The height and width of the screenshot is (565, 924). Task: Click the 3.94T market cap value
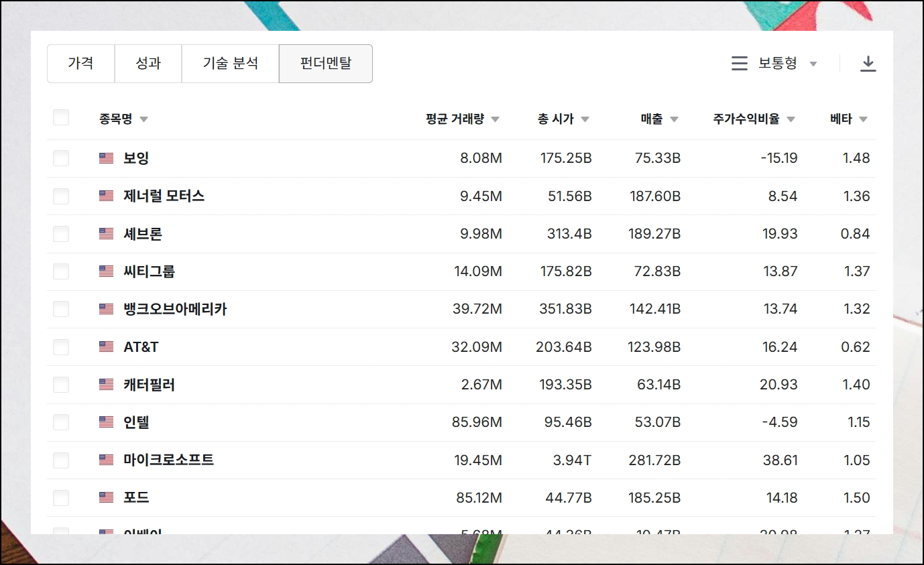[x=573, y=460]
